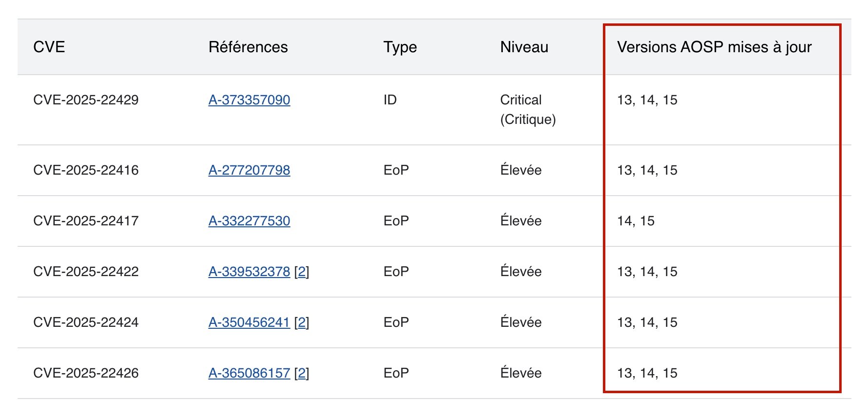Click the Versions AOSP mises à jour header
Viewport: 868px width, 400px height.
[x=714, y=47]
